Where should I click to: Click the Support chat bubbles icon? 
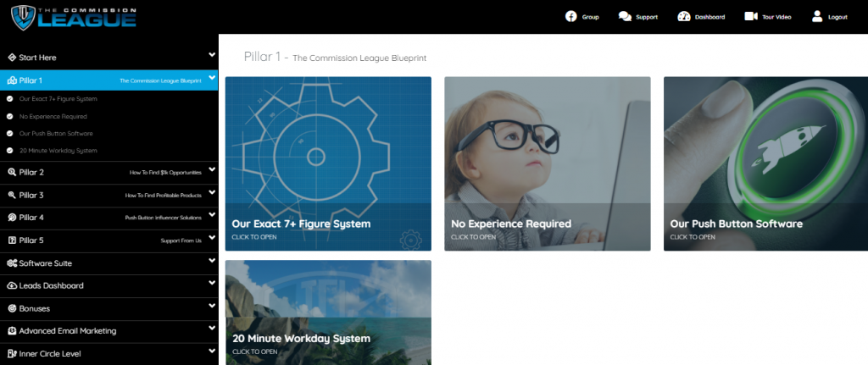(625, 17)
